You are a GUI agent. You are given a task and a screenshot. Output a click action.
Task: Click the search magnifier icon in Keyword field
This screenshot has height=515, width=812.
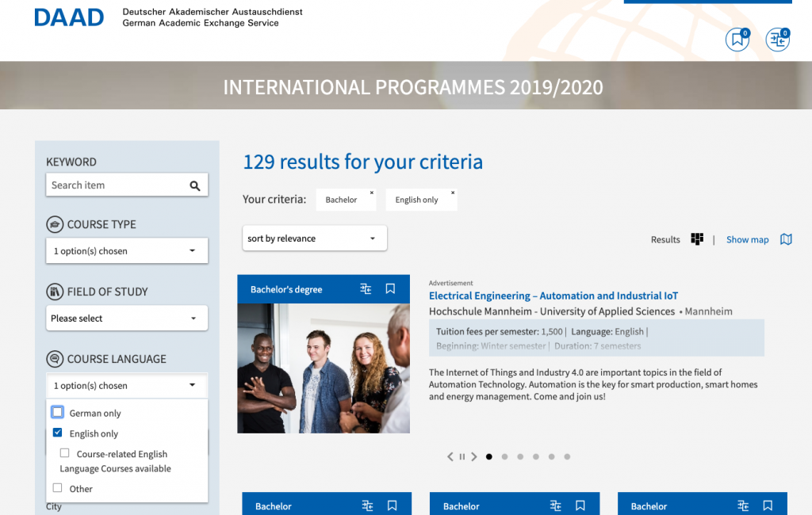(x=195, y=185)
